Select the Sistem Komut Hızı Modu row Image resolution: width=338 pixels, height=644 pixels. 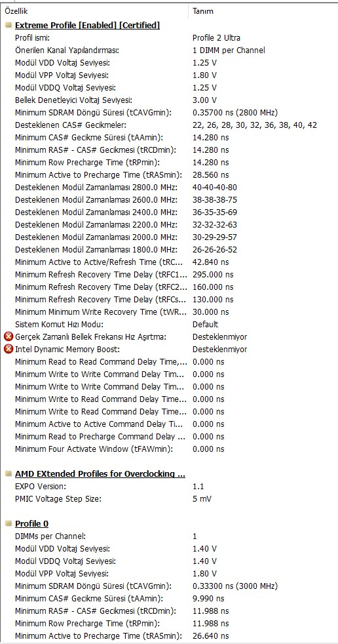click(169, 325)
